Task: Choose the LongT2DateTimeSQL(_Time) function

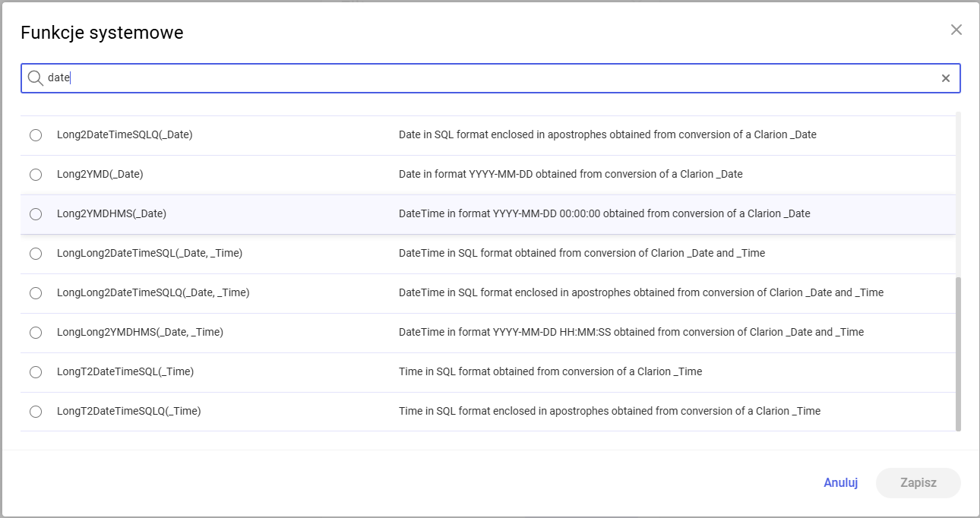Action: click(35, 371)
